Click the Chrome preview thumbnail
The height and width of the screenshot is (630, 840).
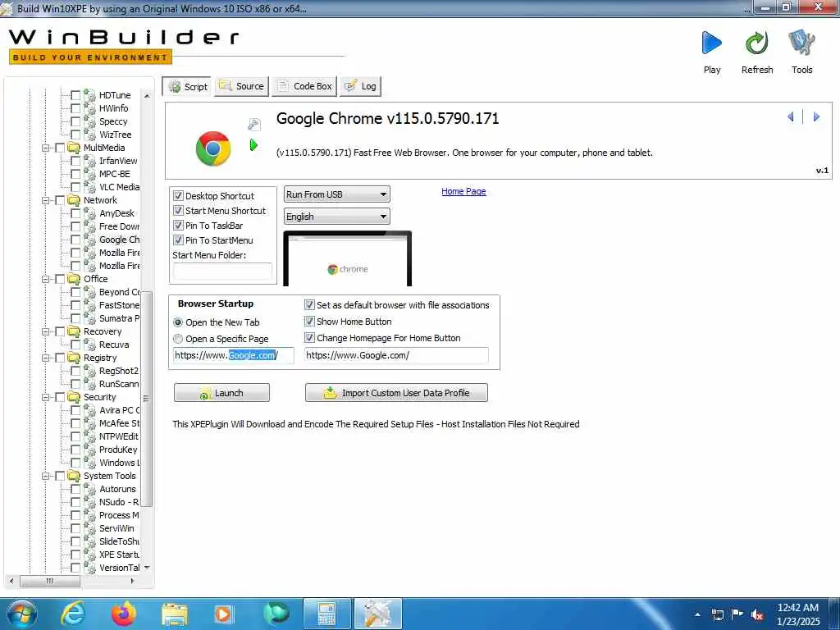(347, 258)
